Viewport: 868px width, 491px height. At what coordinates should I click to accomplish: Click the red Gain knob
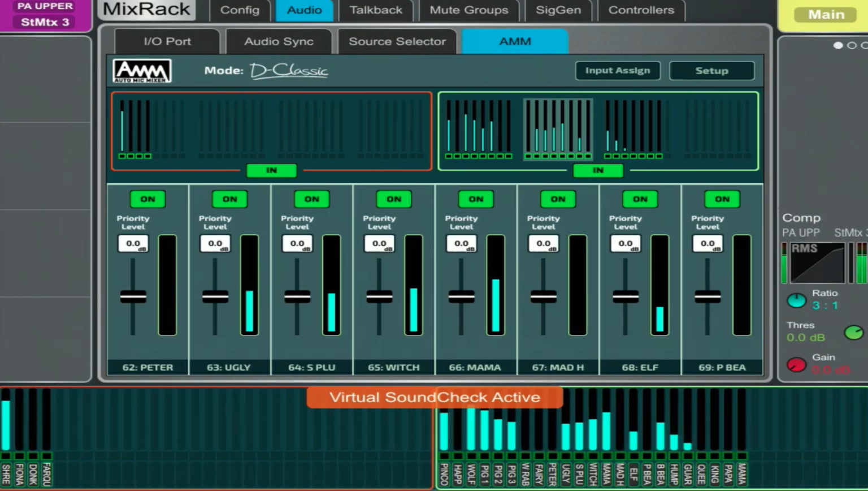point(796,365)
